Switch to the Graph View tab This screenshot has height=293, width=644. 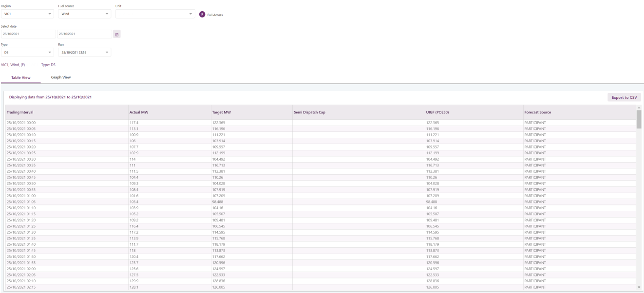(61, 77)
